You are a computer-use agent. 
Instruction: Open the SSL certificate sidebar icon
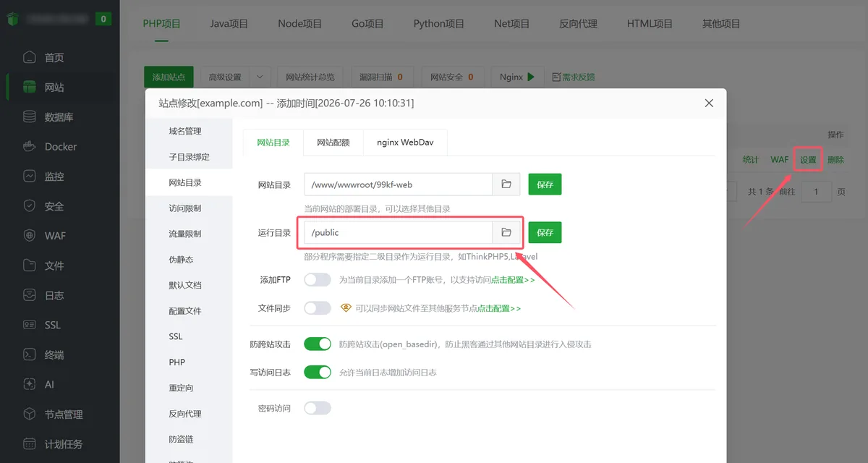click(29, 325)
